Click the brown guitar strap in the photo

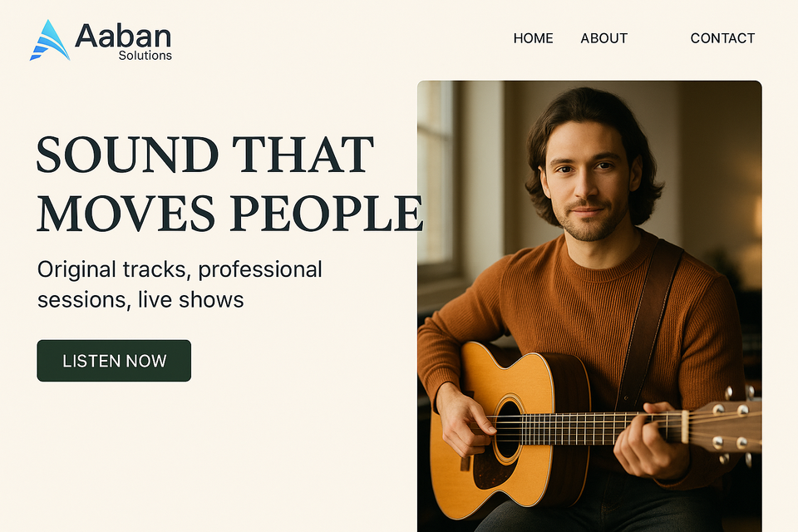pos(648,324)
